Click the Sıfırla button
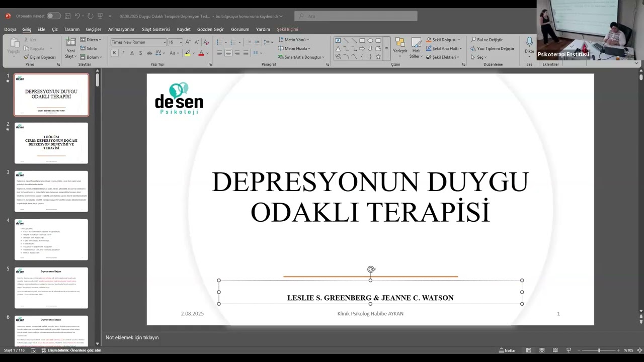Viewport: 644px width, 362px height. (89, 48)
